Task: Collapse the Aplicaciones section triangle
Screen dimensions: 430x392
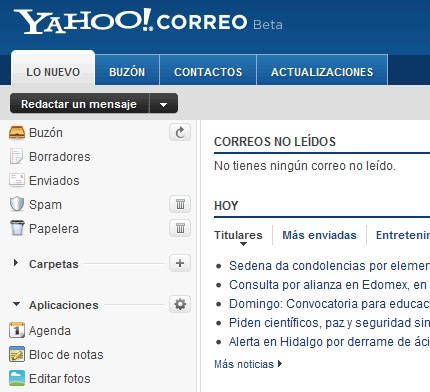Action: [x=16, y=304]
